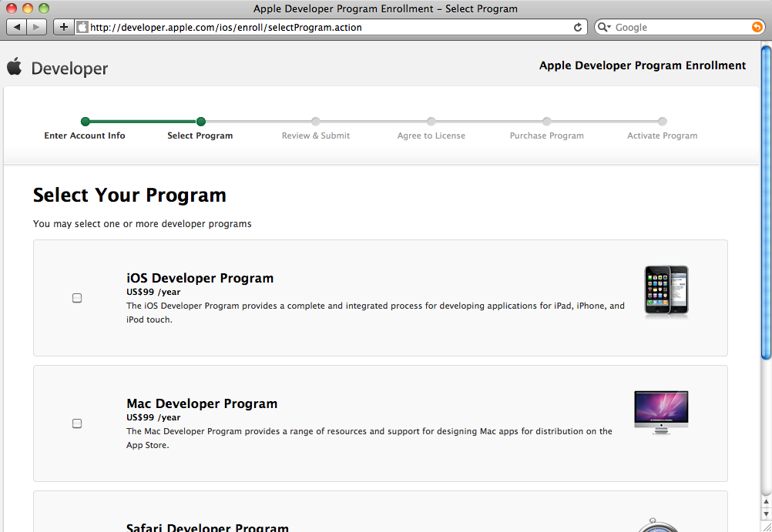Click the Enter Account Info step
Screen dimensions: 772x532
pyautogui.click(x=85, y=136)
